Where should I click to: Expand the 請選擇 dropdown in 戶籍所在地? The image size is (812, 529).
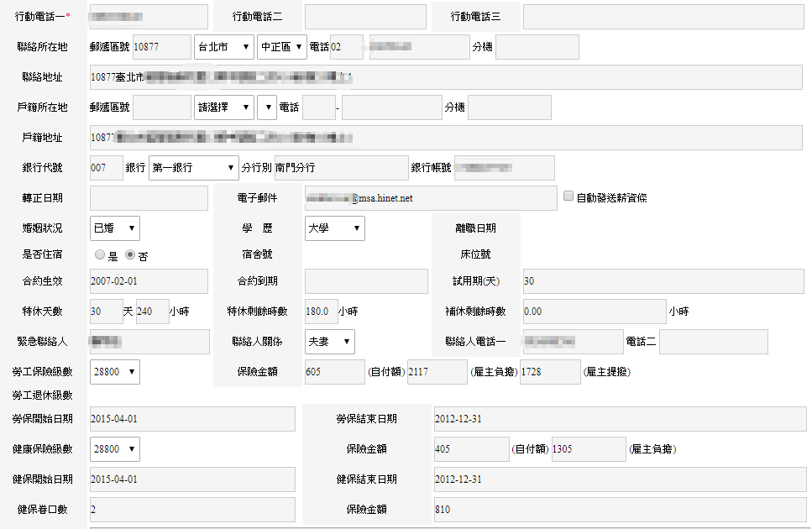click(223, 107)
